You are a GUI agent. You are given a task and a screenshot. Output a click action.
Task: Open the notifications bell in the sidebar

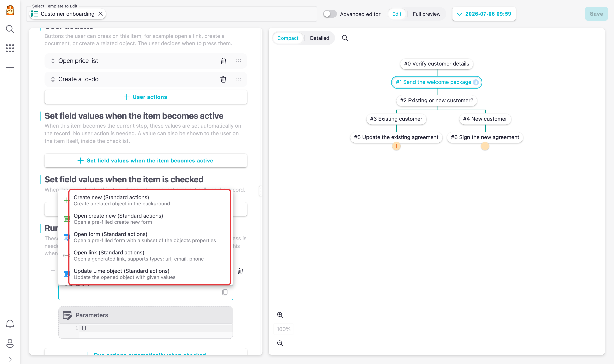(10, 324)
